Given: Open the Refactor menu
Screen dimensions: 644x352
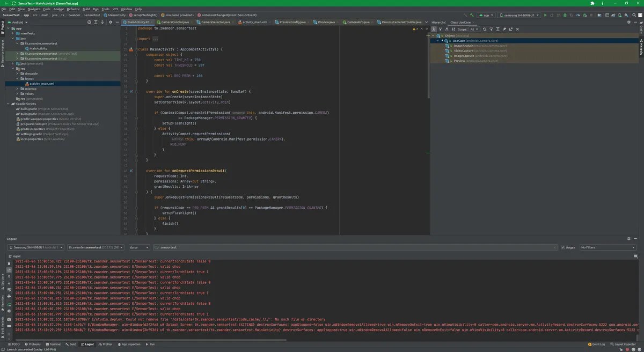Looking at the screenshot, I should (x=73, y=9).
